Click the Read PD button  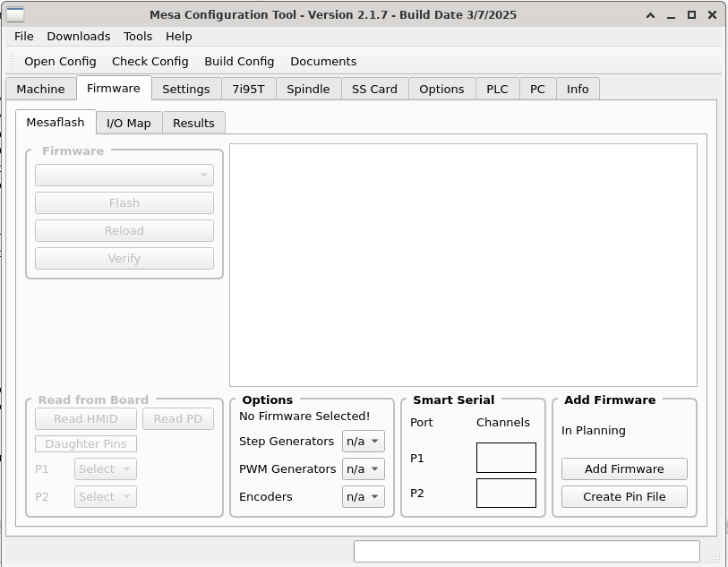coord(178,419)
